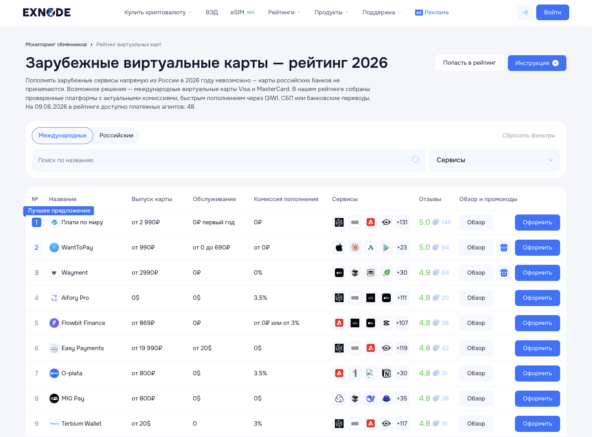Open the Инструкция dropdown button

click(x=537, y=63)
